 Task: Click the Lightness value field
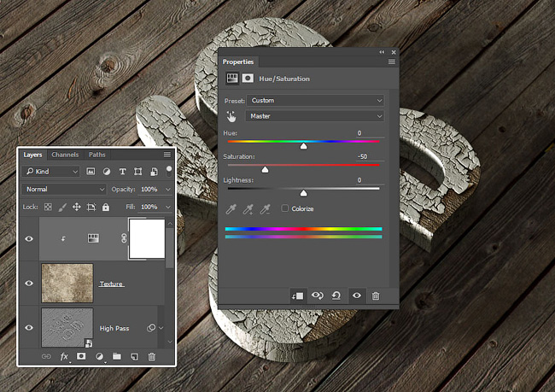click(x=370, y=180)
